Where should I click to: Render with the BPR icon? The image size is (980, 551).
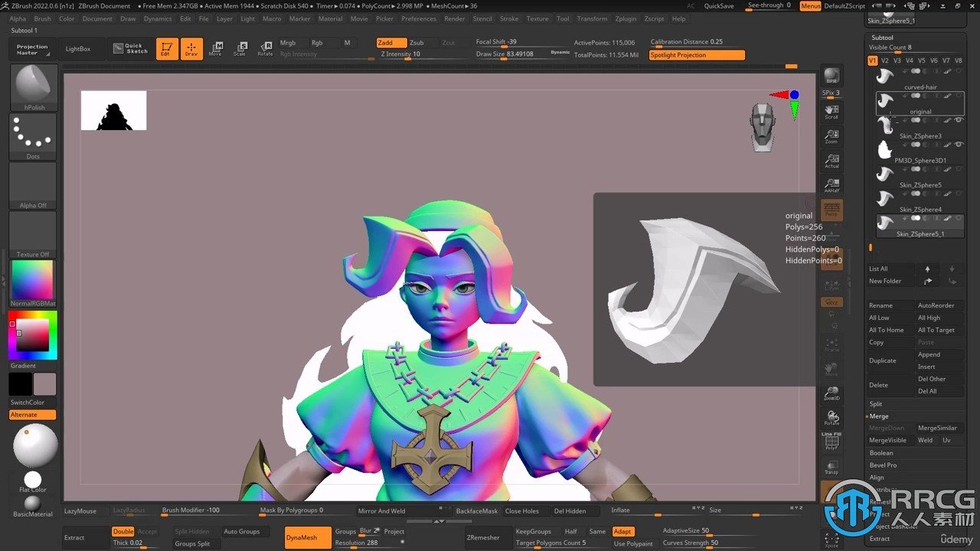pos(831,77)
